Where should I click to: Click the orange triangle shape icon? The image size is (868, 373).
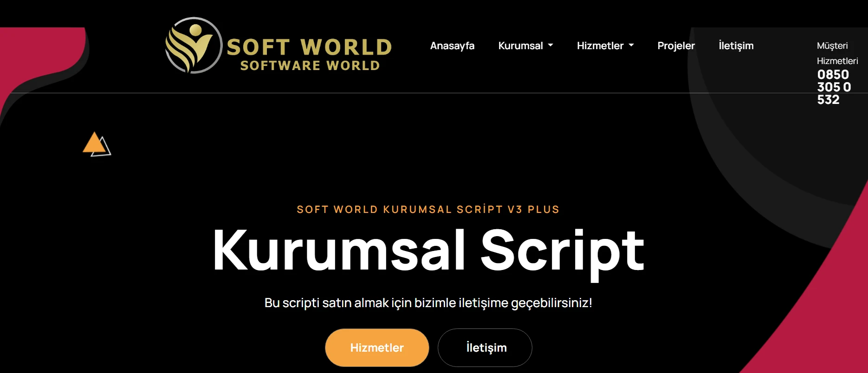(x=96, y=144)
